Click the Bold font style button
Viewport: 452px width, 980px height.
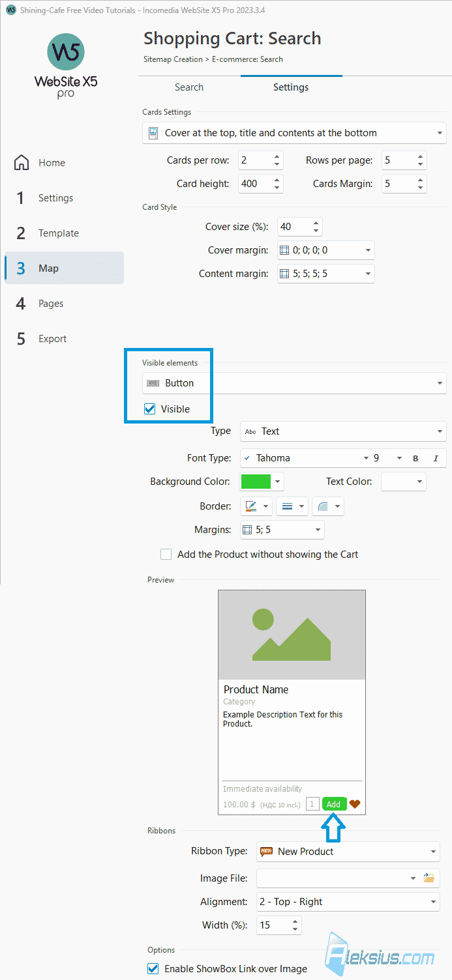(415, 458)
